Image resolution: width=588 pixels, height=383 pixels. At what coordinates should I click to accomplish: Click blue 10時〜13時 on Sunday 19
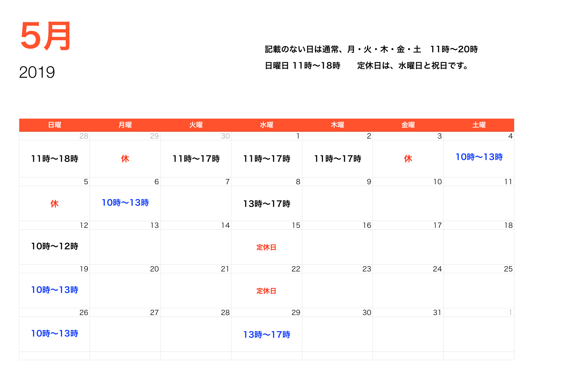[x=55, y=290]
